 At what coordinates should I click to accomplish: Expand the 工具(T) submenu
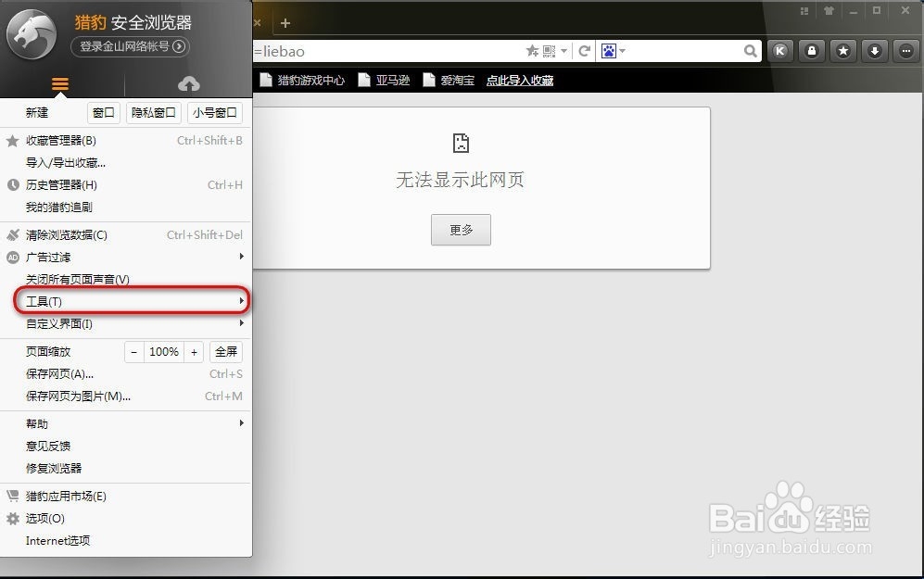pos(42,301)
